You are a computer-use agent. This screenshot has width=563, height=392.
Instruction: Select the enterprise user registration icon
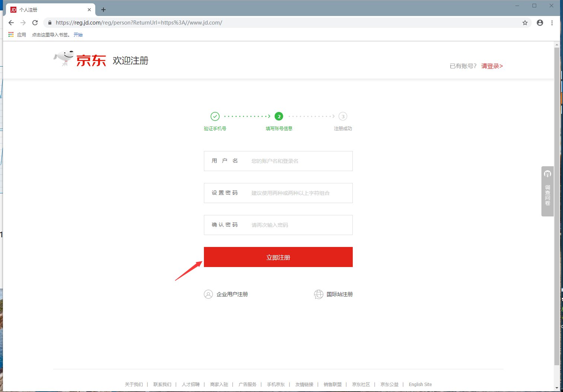click(x=208, y=294)
